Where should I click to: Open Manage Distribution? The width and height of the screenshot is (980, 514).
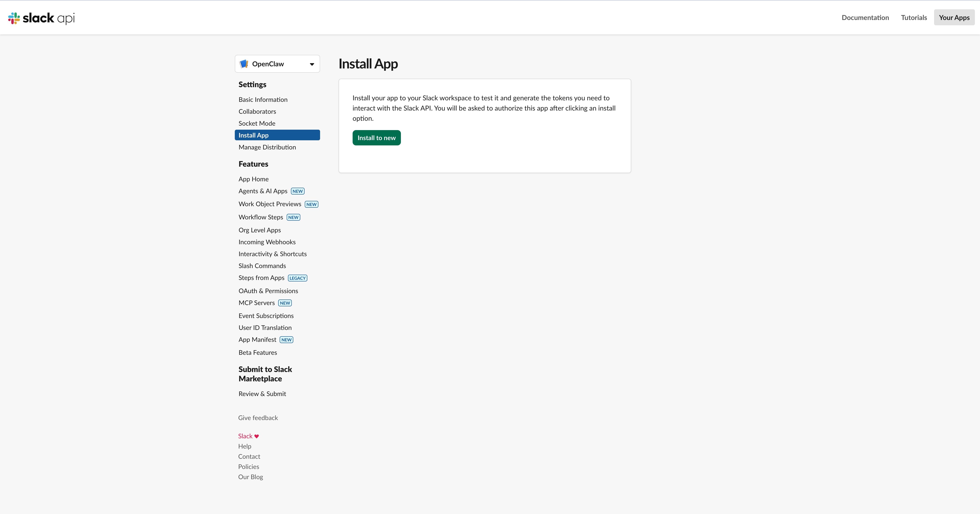[267, 147]
